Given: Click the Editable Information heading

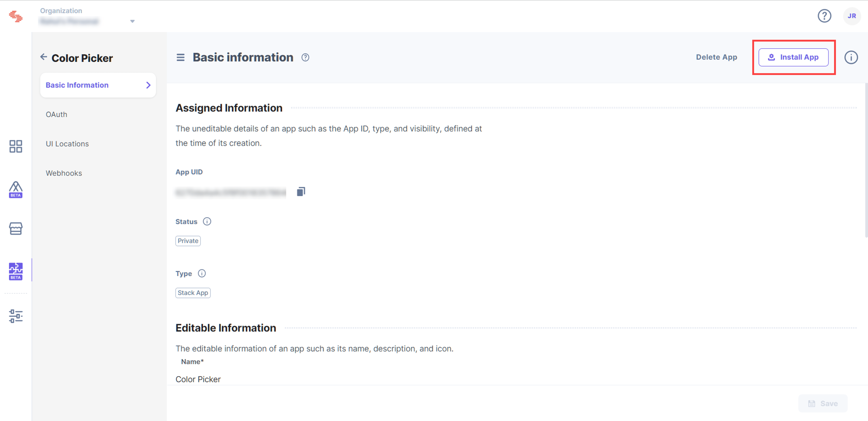Looking at the screenshot, I should (x=226, y=328).
